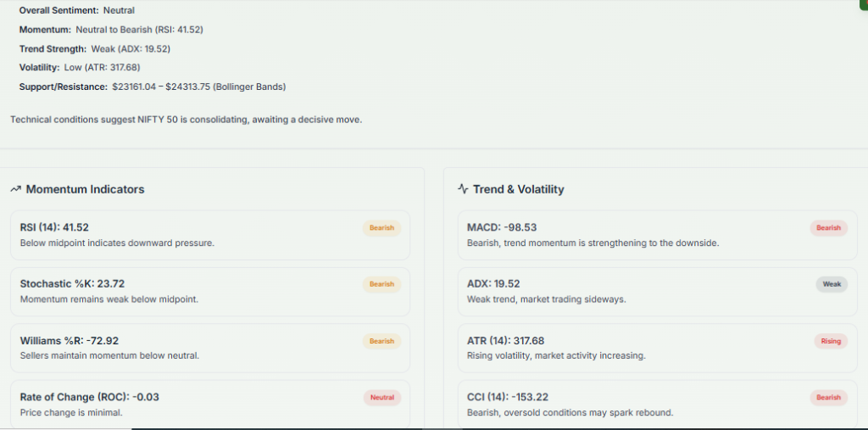Select the Trend & Volatility heading
The height and width of the screenshot is (430, 868).
click(518, 189)
